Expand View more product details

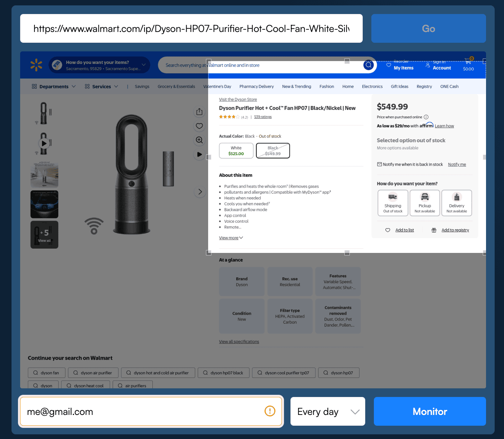pos(231,238)
